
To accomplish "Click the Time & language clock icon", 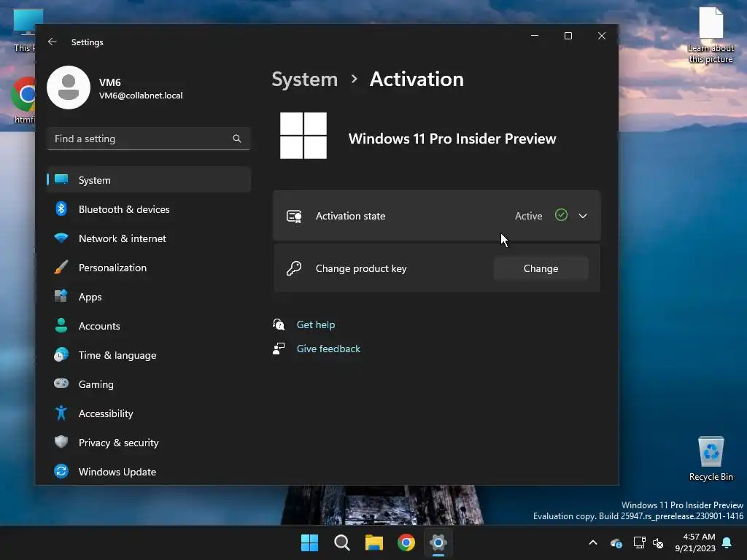I will [61, 355].
